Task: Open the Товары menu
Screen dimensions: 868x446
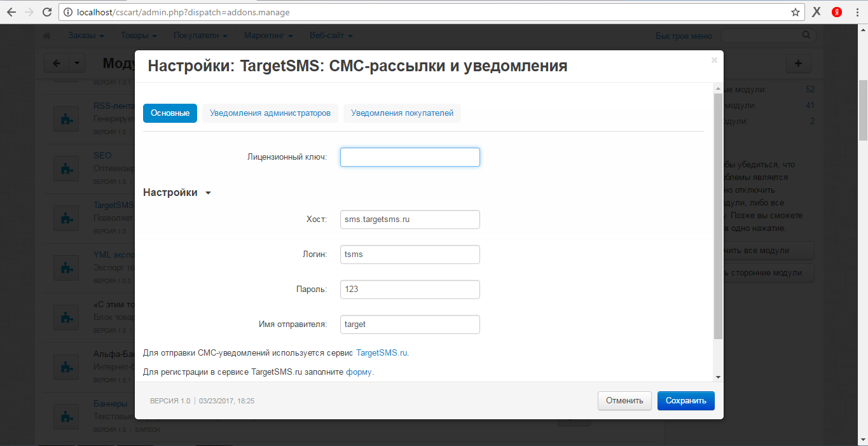Action: pos(139,36)
